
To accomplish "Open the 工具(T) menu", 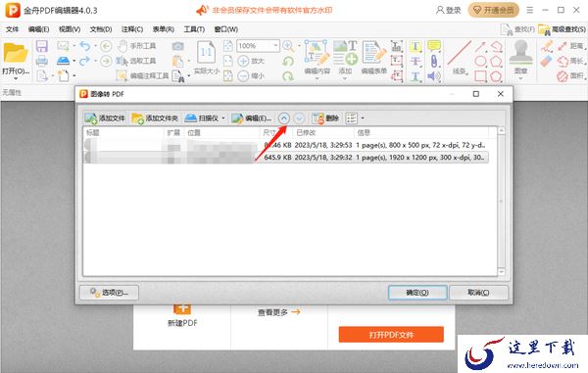I will click(194, 29).
